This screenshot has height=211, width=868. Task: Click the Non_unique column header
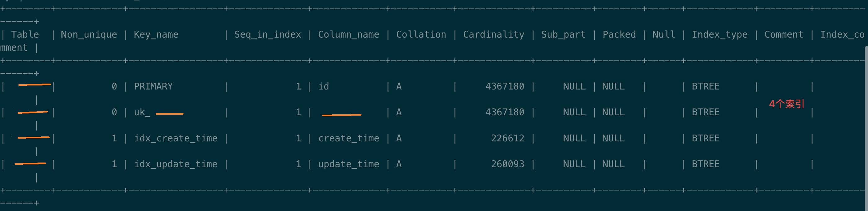tap(89, 34)
